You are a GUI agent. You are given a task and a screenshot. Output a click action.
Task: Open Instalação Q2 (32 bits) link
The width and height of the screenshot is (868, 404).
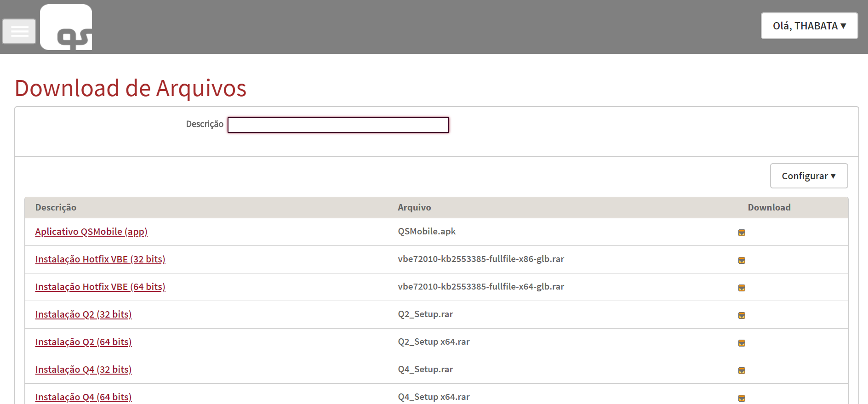click(x=83, y=314)
